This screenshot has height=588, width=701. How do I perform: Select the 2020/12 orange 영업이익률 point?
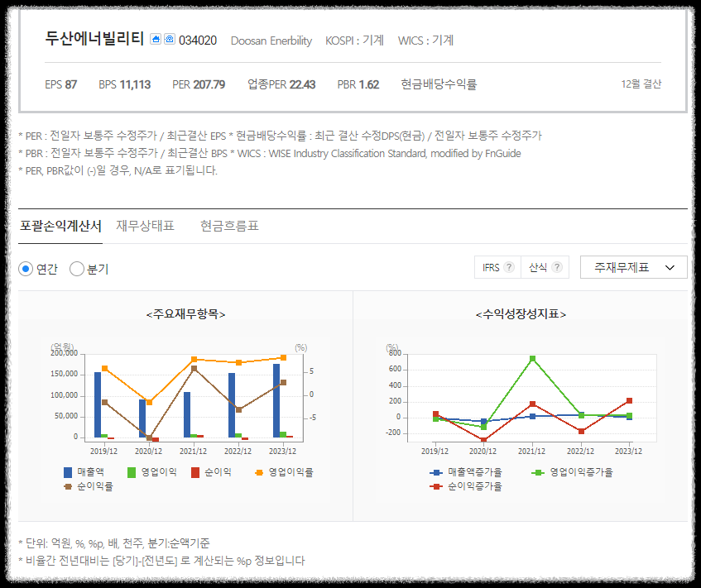pos(149,402)
